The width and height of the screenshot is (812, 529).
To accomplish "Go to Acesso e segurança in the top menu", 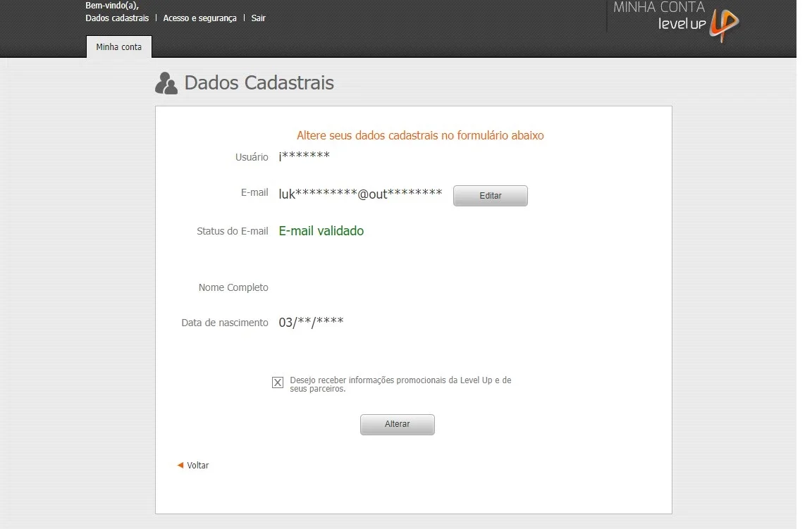I will point(200,18).
